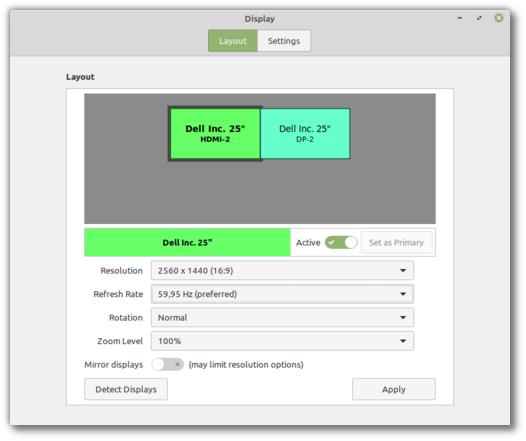The height and width of the screenshot is (441, 526).
Task: Click the green Dell Inc. 25" label bar
Action: tap(187, 242)
